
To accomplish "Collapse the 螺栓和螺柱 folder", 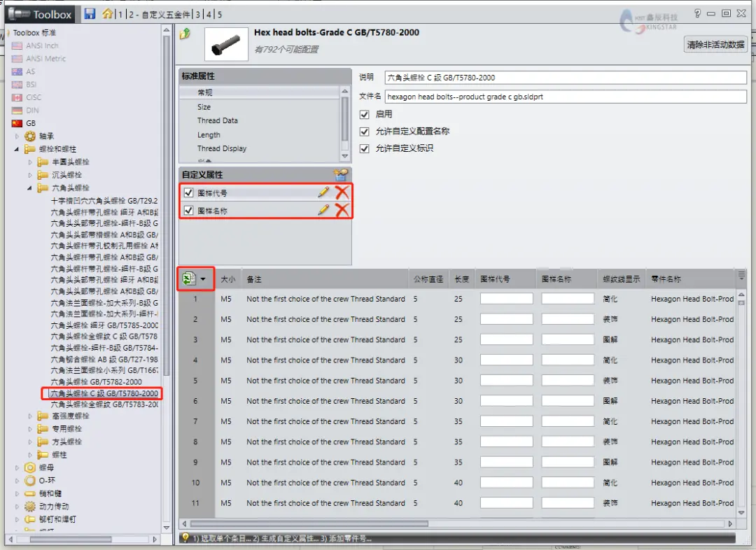I will 17,149.
